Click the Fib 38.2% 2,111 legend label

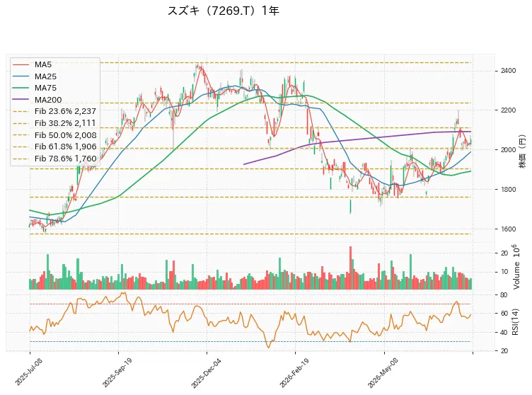pyautogui.click(x=65, y=123)
